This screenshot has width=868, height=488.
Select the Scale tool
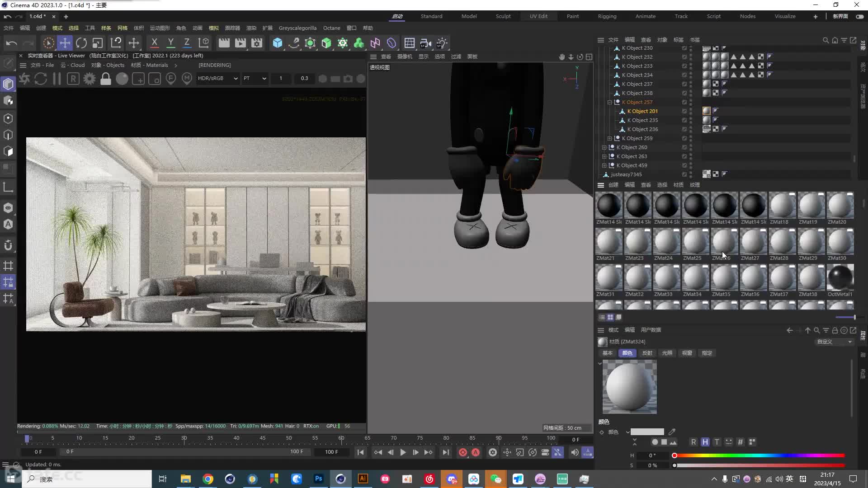98,43
